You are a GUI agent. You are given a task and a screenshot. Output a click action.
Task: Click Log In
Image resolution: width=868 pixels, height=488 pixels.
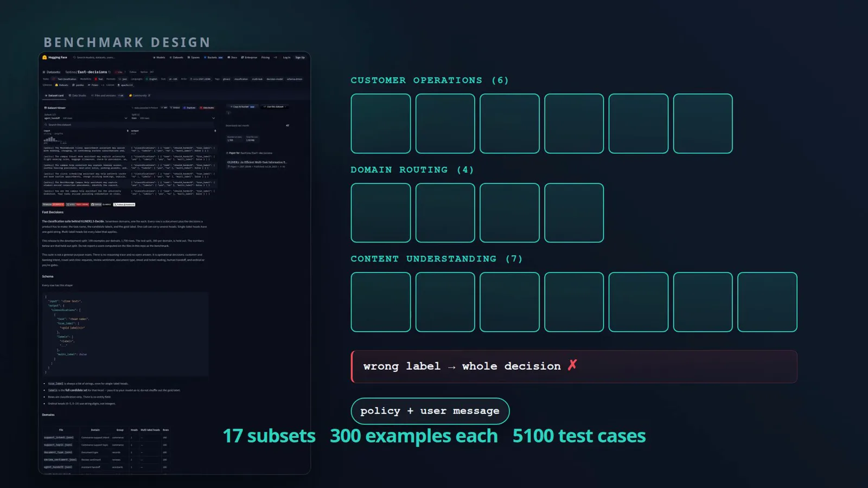[286, 57]
